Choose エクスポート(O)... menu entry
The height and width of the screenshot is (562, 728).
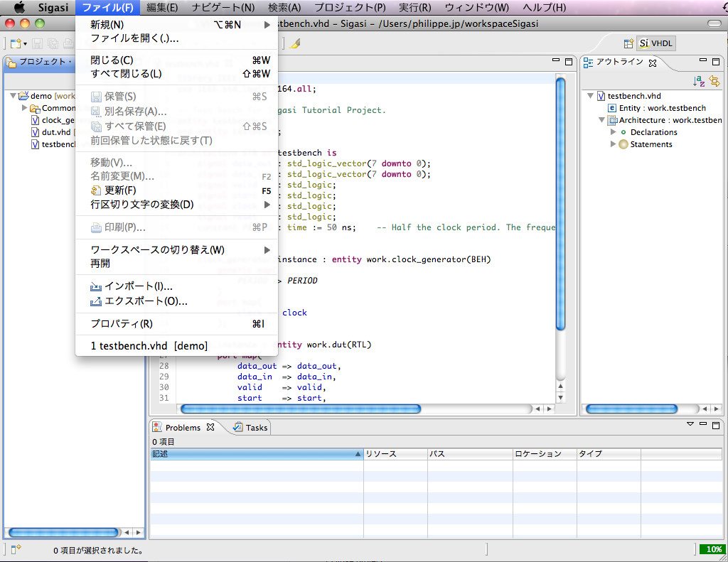176,301
